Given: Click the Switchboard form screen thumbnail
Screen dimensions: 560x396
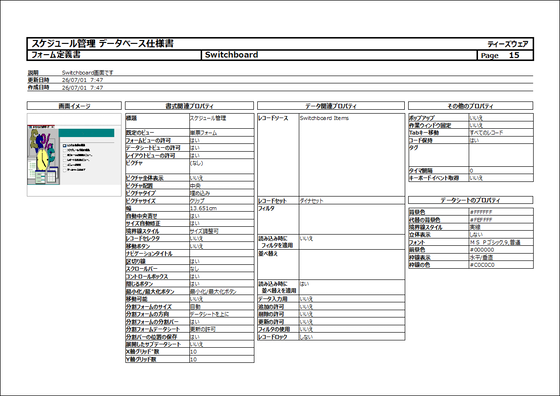Looking at the screenshot, I should (x=74, y=155).
